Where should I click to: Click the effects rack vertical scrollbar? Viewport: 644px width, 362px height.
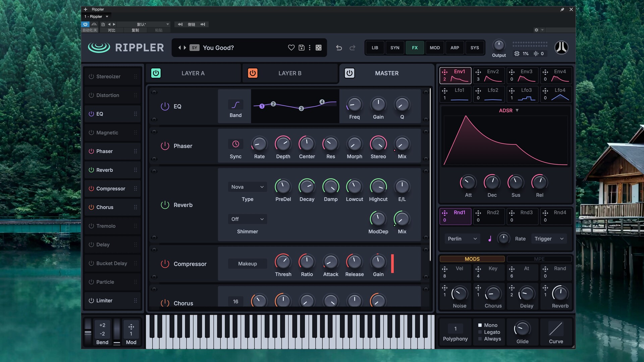coord(430,174)
